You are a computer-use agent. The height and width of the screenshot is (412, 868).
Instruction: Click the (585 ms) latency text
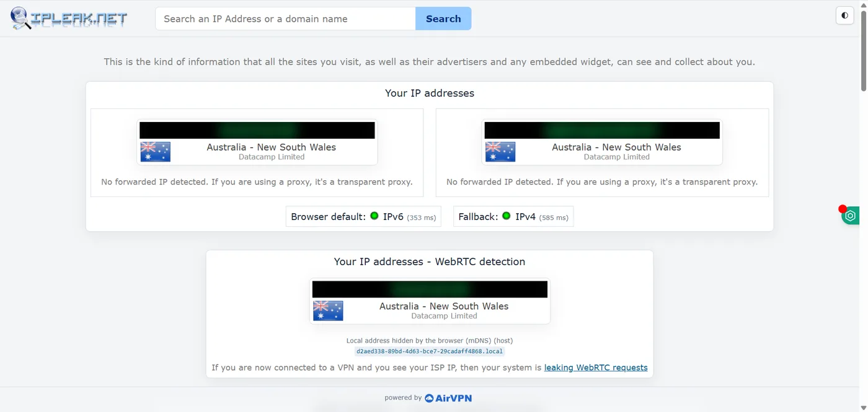554,217
